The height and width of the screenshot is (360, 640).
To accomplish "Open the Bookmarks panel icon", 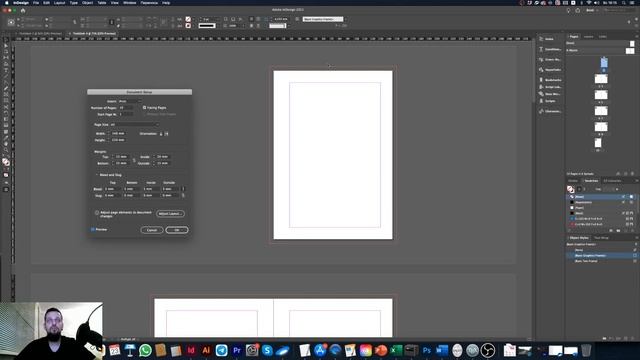I will tap(541, 80).
